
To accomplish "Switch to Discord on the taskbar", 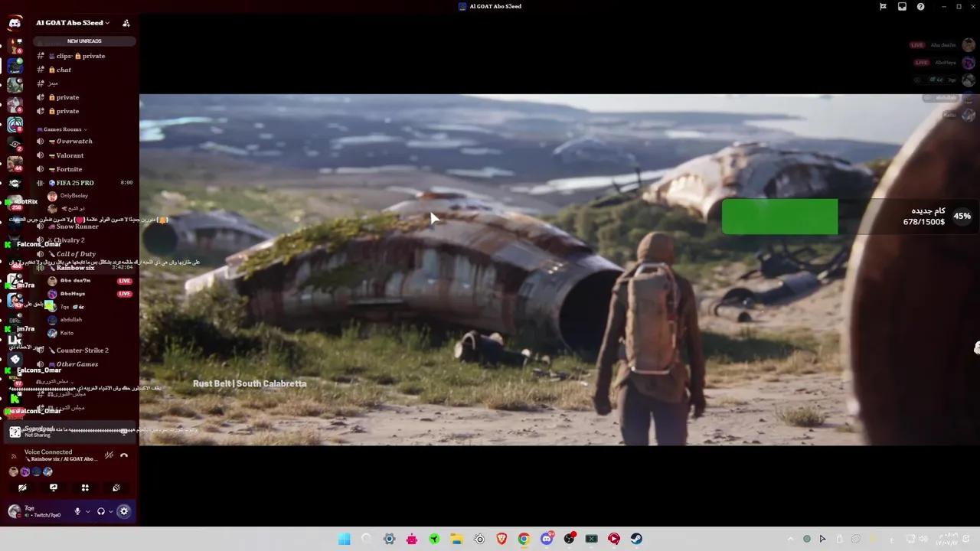I will coord(547,539).
